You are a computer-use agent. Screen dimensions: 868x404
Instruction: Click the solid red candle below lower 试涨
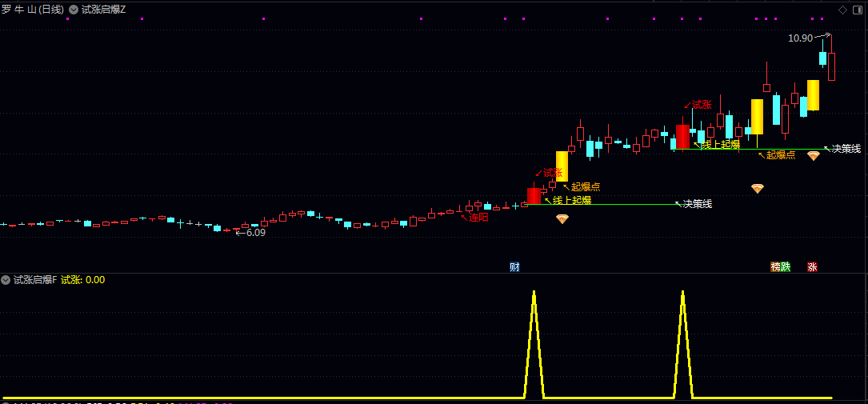click(534, 196)
